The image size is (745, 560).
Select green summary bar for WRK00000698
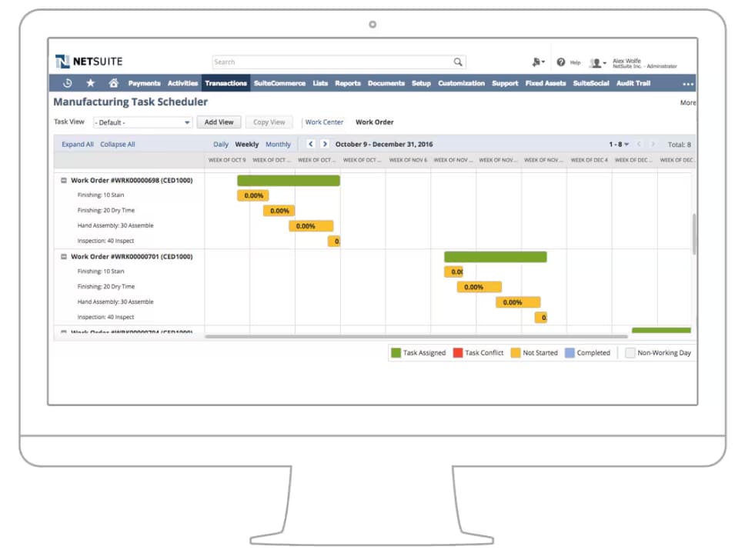(289, 181)
